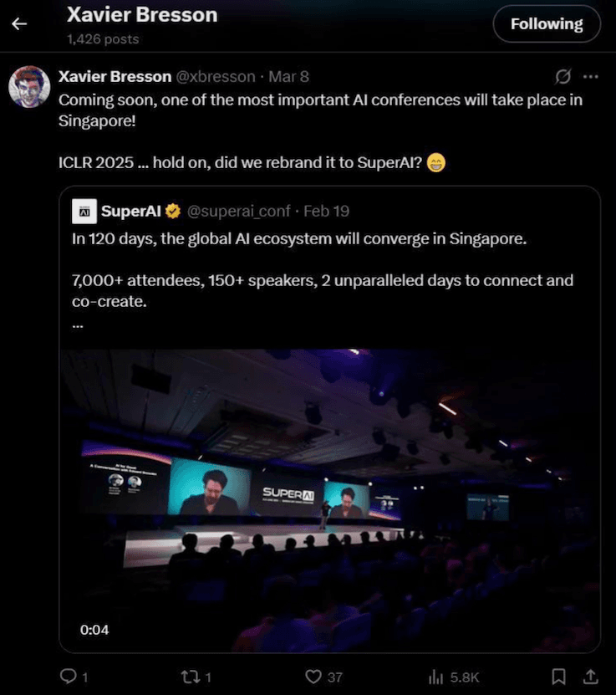Open the SuperAI account avatar
This screenshot has width=616, height=695.
point(84,212)
